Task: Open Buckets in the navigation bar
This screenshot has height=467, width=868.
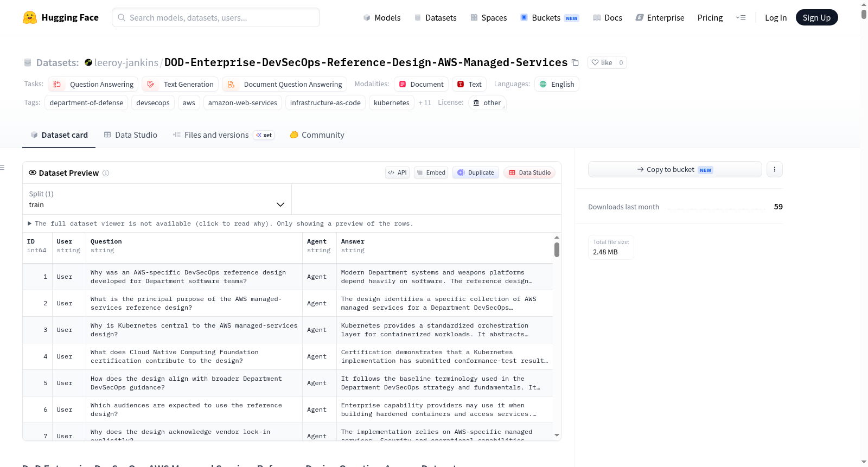Action: point(550,17)
